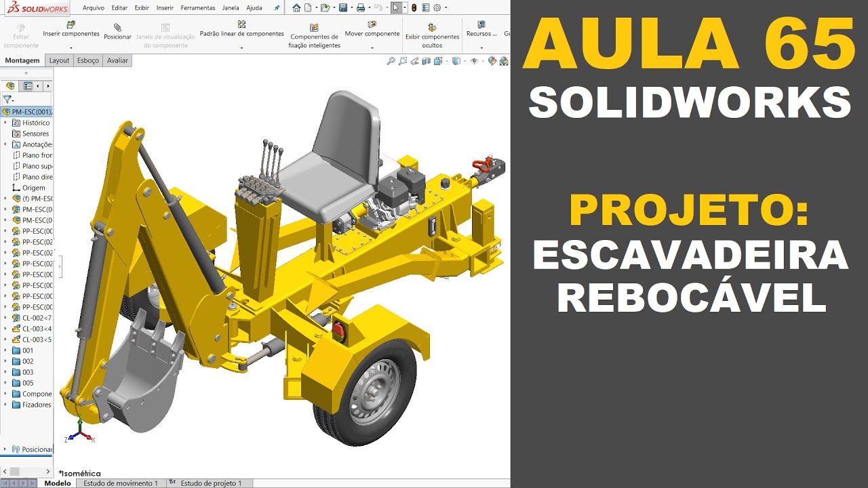Click the SolidWorks logo button
868x488 pixels.
[x=39, y=8]
